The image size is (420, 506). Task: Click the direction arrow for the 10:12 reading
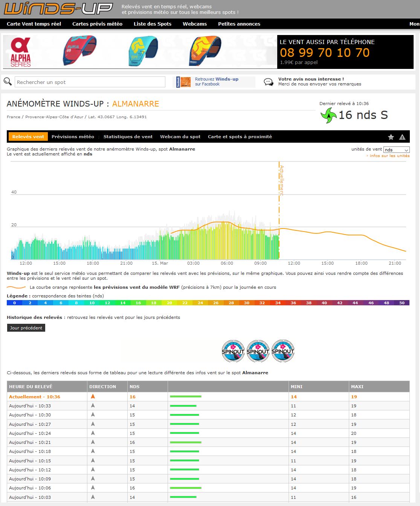click(93, 469)
